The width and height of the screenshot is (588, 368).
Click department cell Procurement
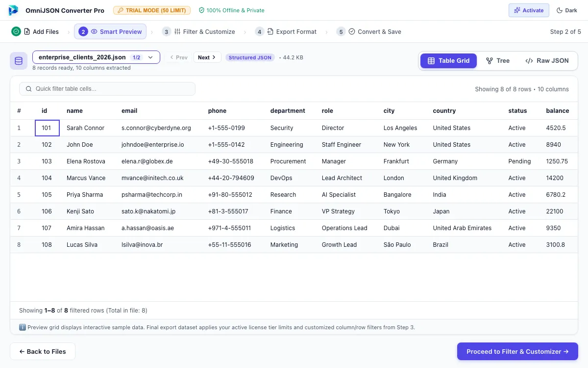pos(288,161)
